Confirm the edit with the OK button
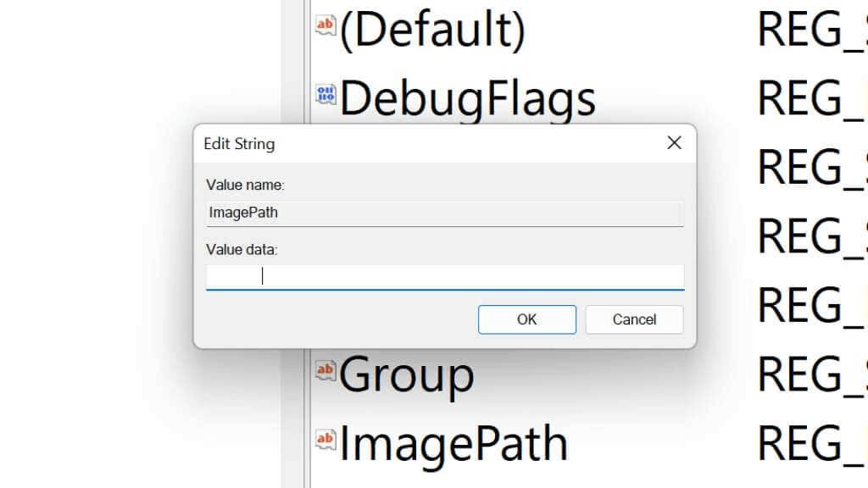The height and width of the screenshot is (488, 868). (x=526, y=319)
